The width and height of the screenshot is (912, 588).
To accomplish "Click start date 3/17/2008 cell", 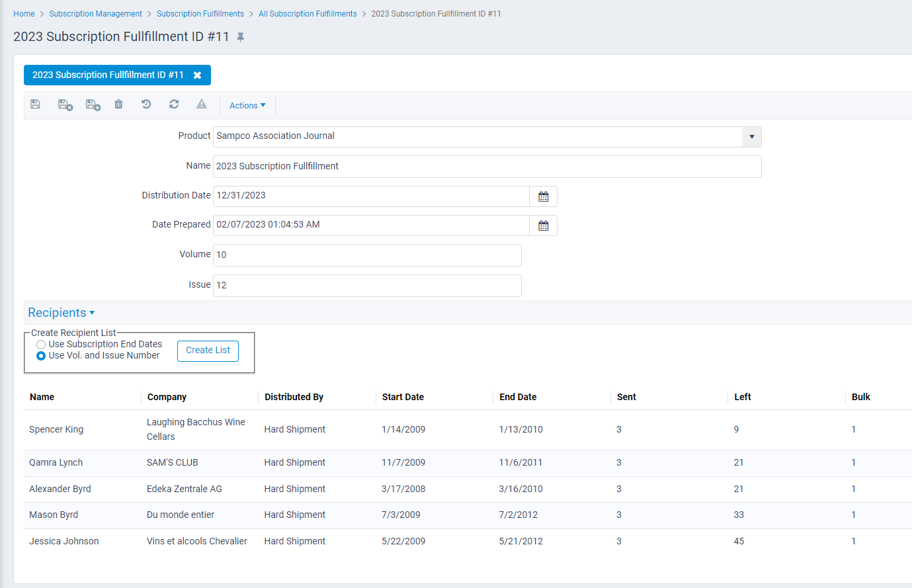I will pos(403,489).
